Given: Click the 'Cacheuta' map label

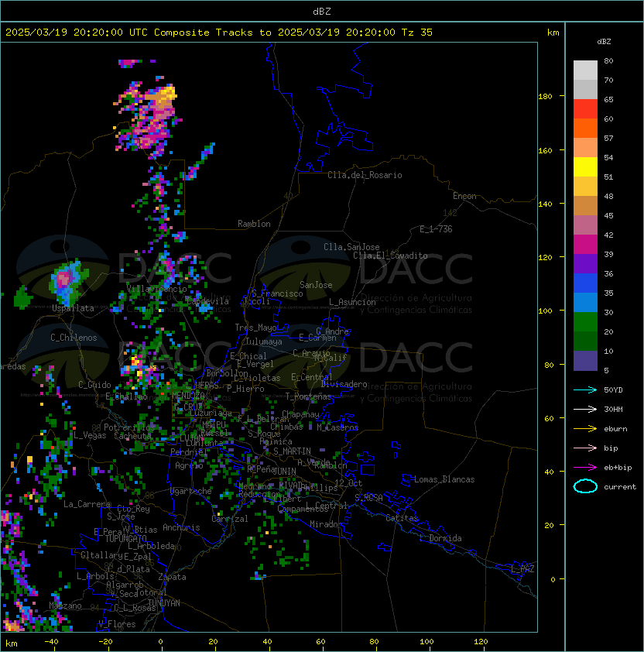Looking at the screenshot, I should click(132, 436).
